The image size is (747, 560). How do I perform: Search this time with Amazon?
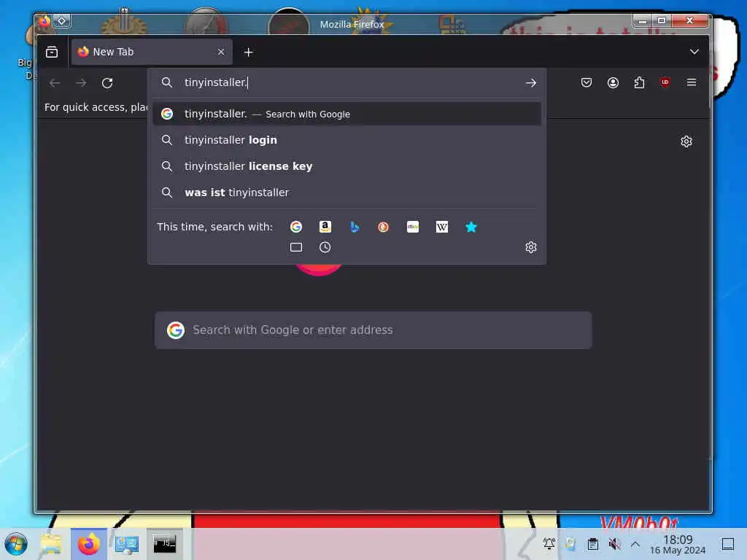325,227
